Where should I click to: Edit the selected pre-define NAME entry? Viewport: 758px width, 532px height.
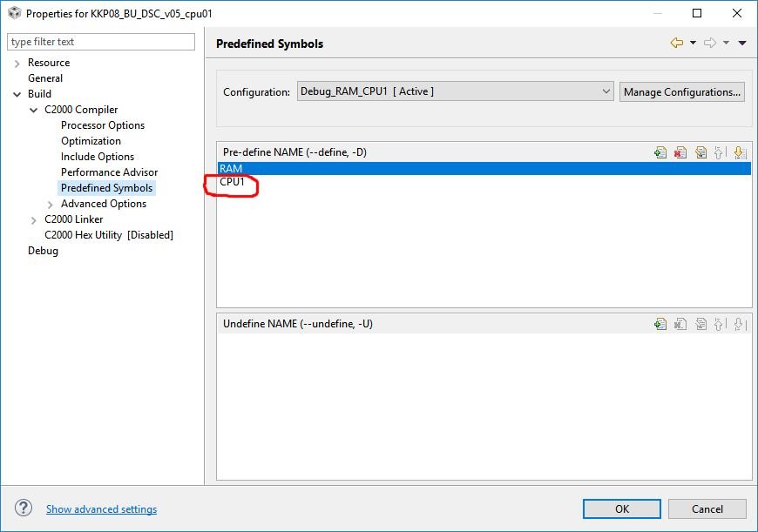click(x=700, y=152)
